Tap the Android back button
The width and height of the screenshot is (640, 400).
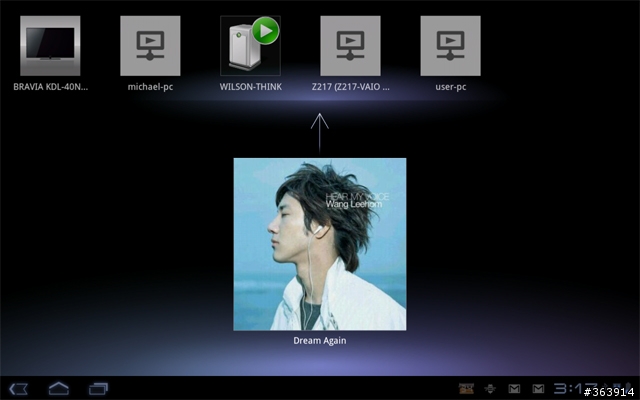[x=18, y=389]
